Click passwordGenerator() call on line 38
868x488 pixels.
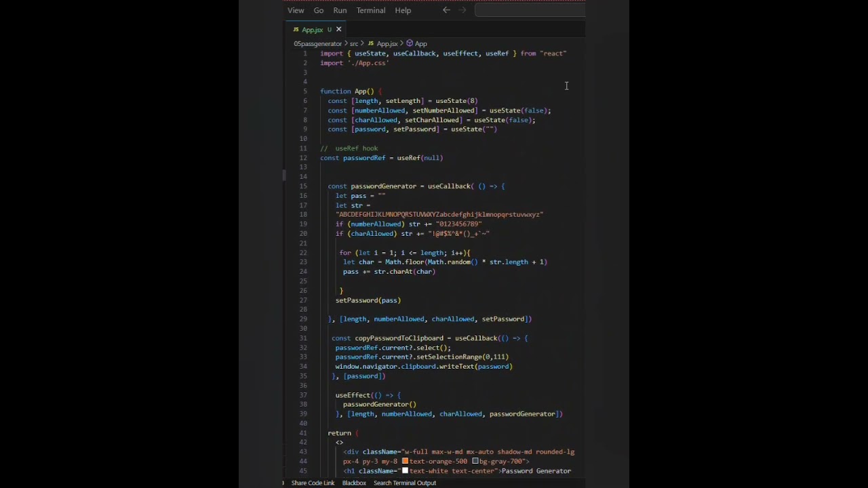point(380,405)
